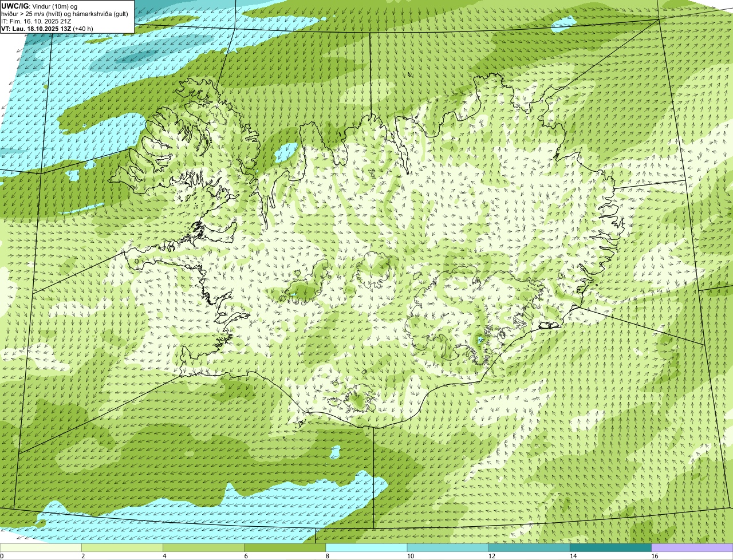Screen dimensions: 733x560
Task: Click the pale 0–2 m/s legend swatch
Action: pos(41,547)
